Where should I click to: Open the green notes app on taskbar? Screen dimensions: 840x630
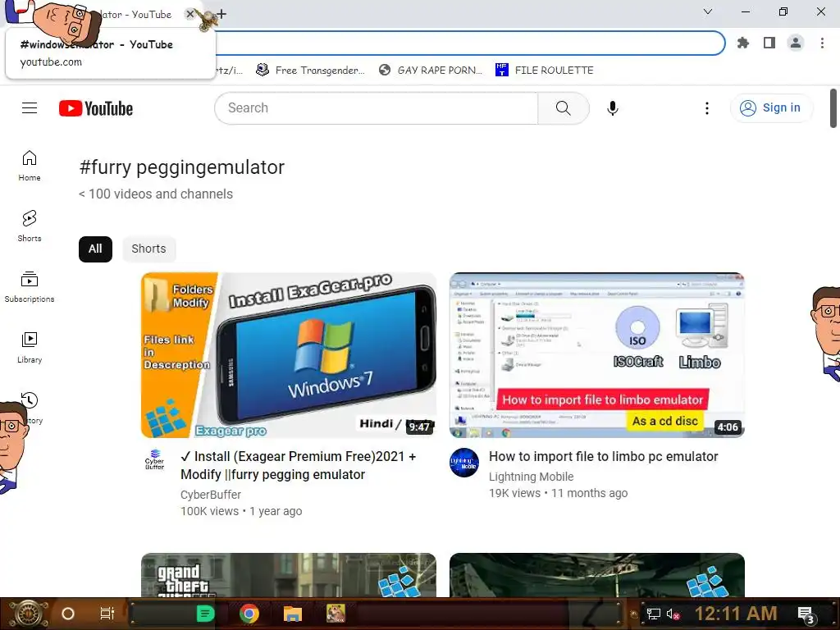coord(205,614)
